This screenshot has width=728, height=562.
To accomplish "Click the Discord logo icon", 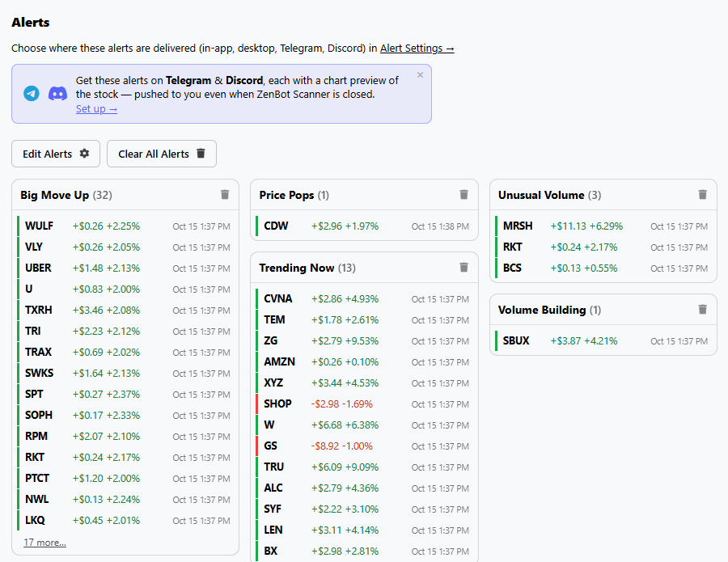I will 57,94.
